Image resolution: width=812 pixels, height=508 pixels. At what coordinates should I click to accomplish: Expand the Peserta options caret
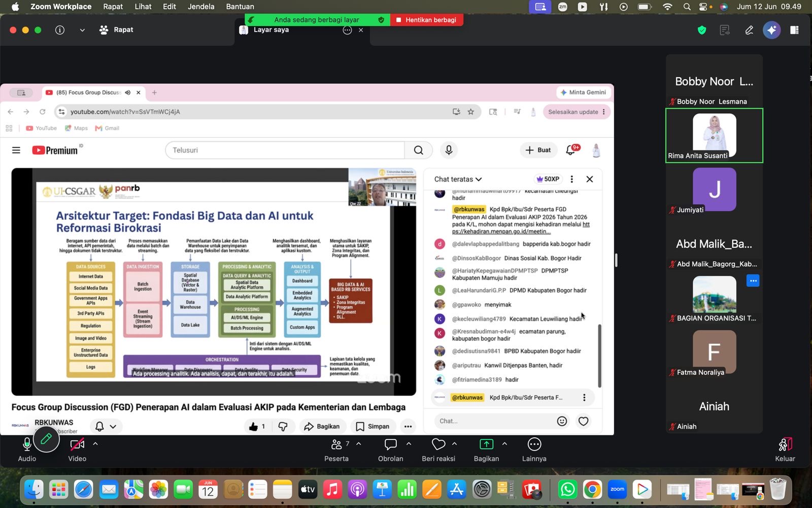(359, 443)
